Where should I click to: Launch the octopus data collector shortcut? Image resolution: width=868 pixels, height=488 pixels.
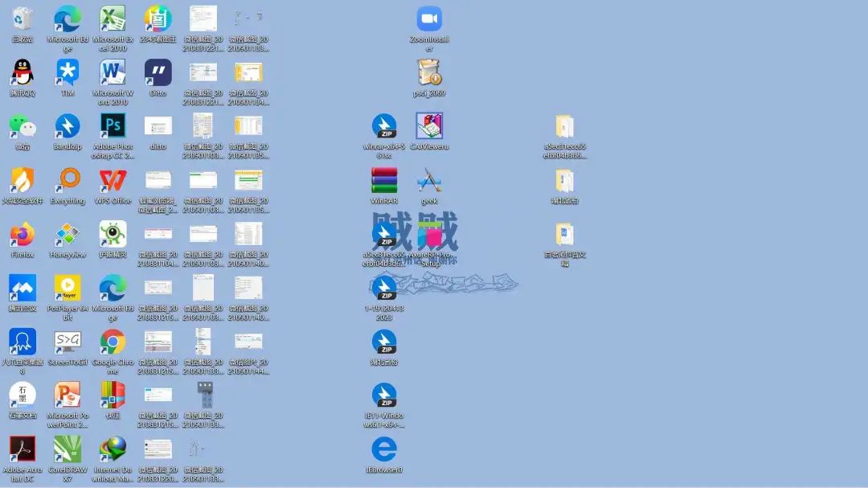click(23, 342)
